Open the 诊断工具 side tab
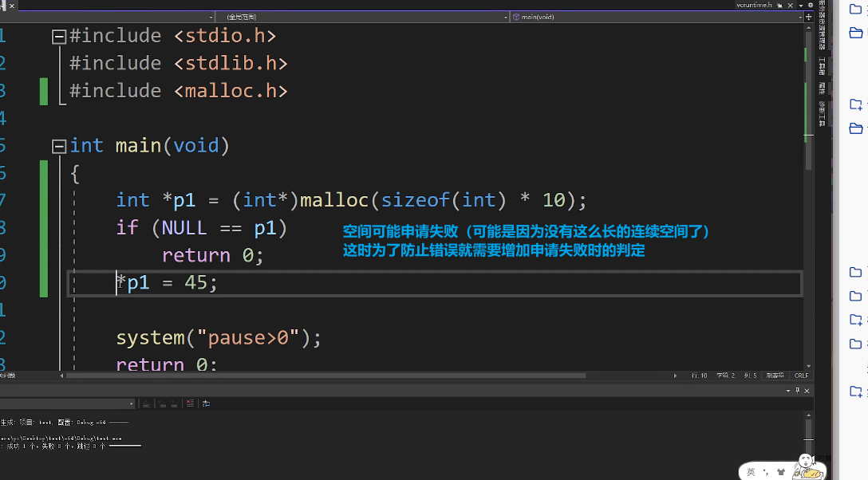The height and width of the screenshot is (480, 868). [x=822, y=113]
